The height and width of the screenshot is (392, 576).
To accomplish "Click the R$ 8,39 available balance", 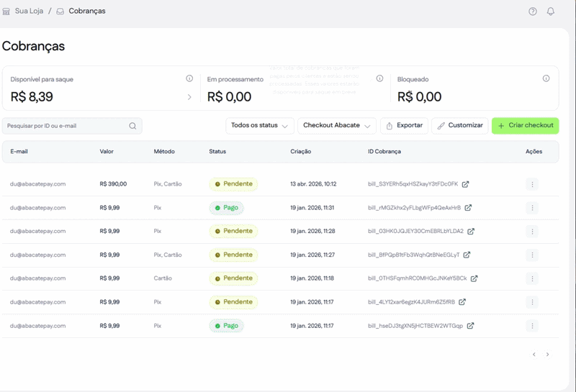I will click(x=32, y=97).
